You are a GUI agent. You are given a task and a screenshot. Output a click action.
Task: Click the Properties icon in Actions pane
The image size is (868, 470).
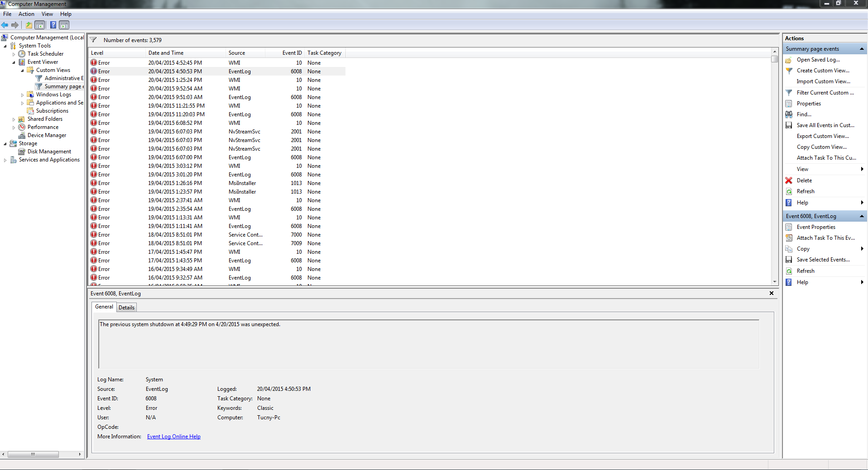click(x=789, y=104)
